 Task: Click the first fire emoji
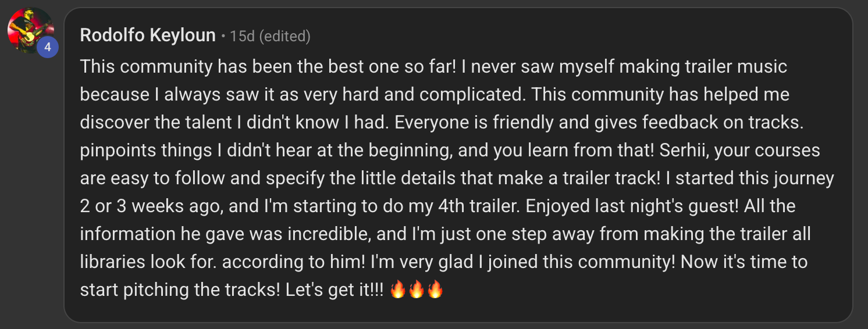[398, 289]
